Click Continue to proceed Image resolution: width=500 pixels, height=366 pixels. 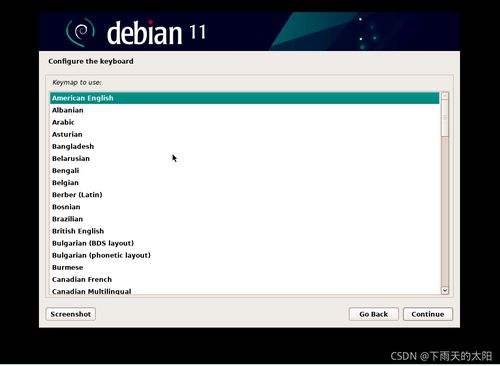coord(428,314)
